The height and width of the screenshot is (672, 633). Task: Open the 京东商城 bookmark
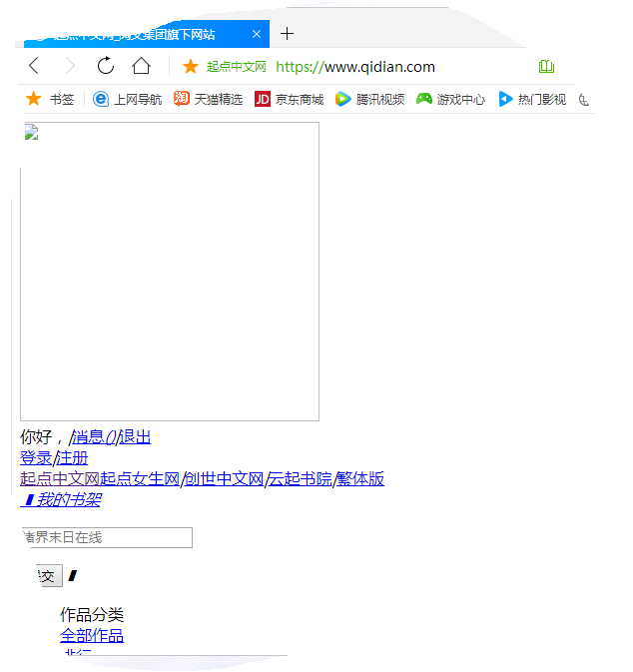click(x=289, y=100)
